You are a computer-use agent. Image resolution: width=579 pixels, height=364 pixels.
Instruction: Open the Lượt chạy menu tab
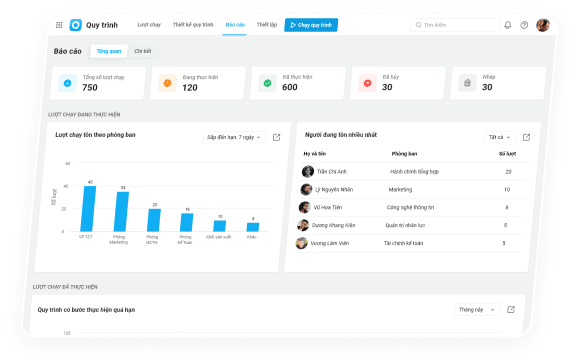coord(149,25)
